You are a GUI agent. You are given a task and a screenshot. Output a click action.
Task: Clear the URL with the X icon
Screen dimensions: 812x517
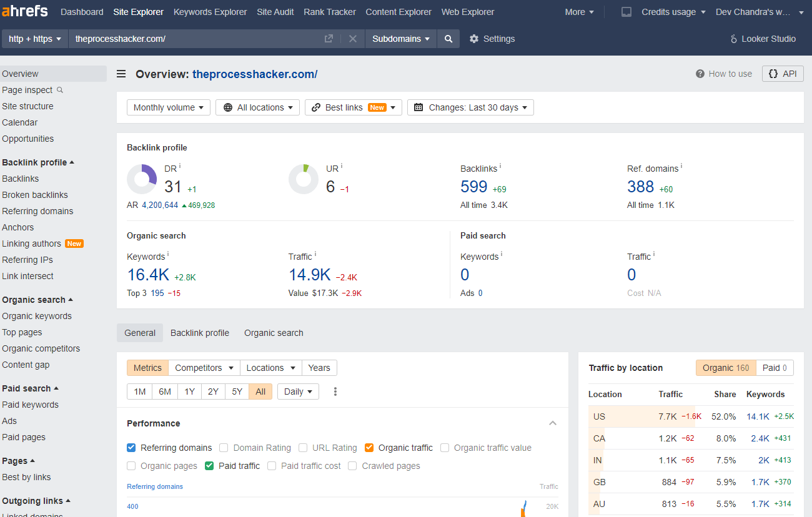[x=353, y=39]
